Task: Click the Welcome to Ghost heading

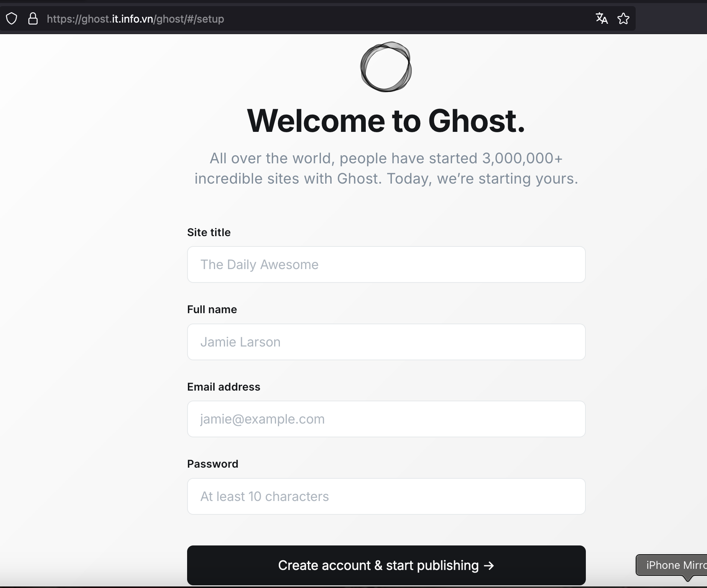Action: [x=386, y=121]
